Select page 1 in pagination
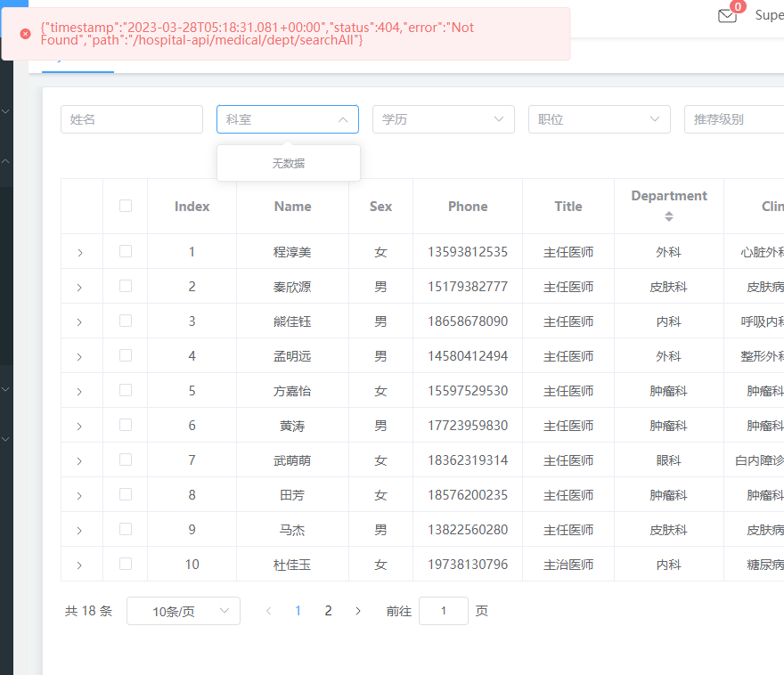The height and width of the screenshot is (675, 784). point(298,611)
